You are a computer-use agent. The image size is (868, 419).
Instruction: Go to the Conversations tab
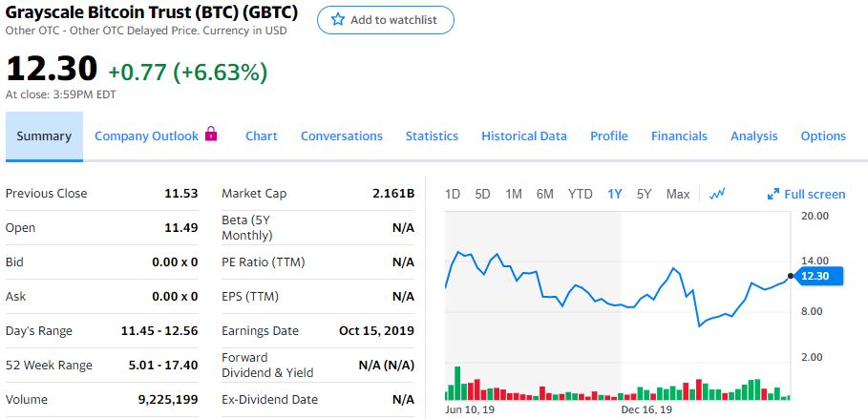(x=342, y=136)
